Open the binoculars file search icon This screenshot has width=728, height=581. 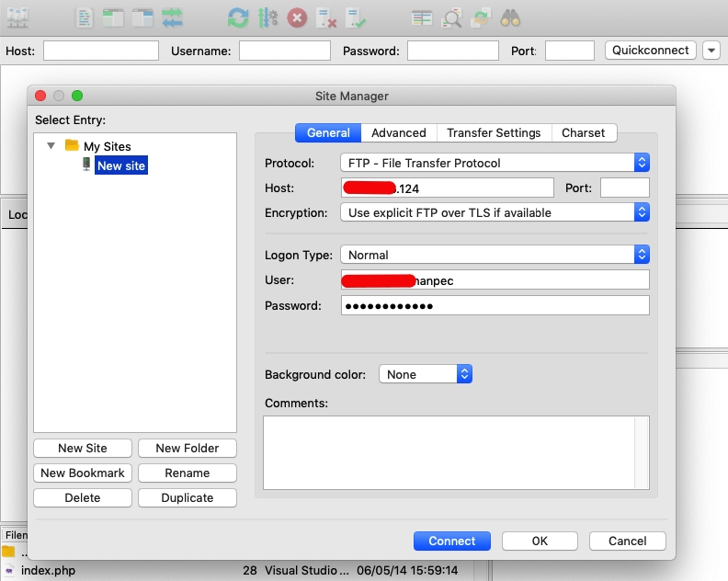[x=511, y=17]
